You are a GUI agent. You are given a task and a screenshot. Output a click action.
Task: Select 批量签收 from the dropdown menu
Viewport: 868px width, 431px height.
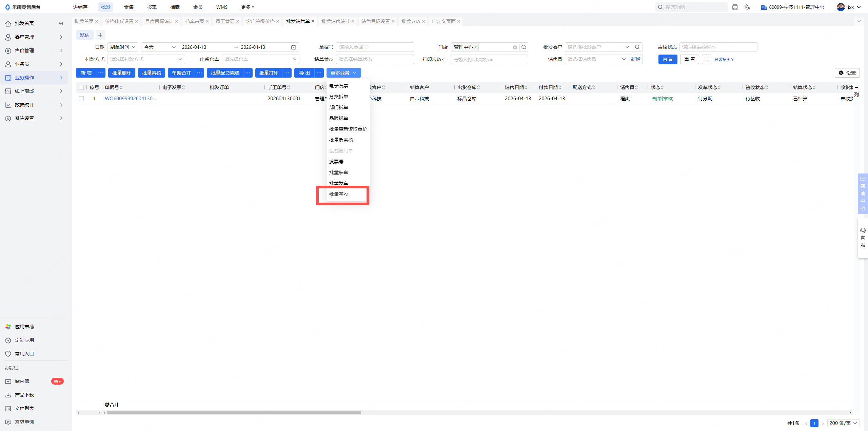pos(339,194)
